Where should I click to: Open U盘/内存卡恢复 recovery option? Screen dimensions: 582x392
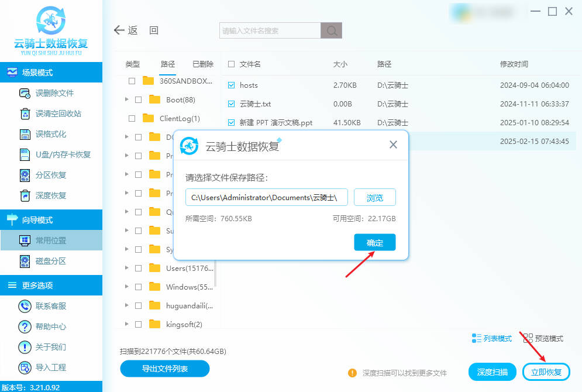pos(63,154)
